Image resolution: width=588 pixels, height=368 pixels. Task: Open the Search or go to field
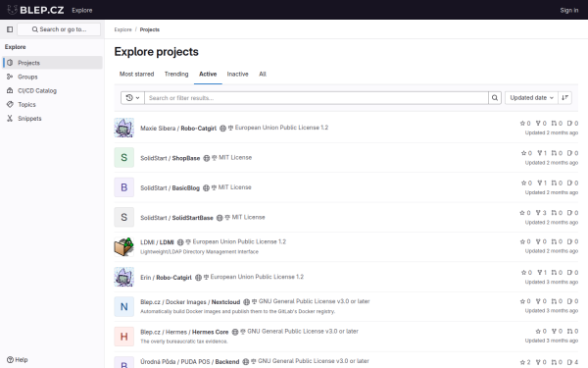(x=59, y=29)
